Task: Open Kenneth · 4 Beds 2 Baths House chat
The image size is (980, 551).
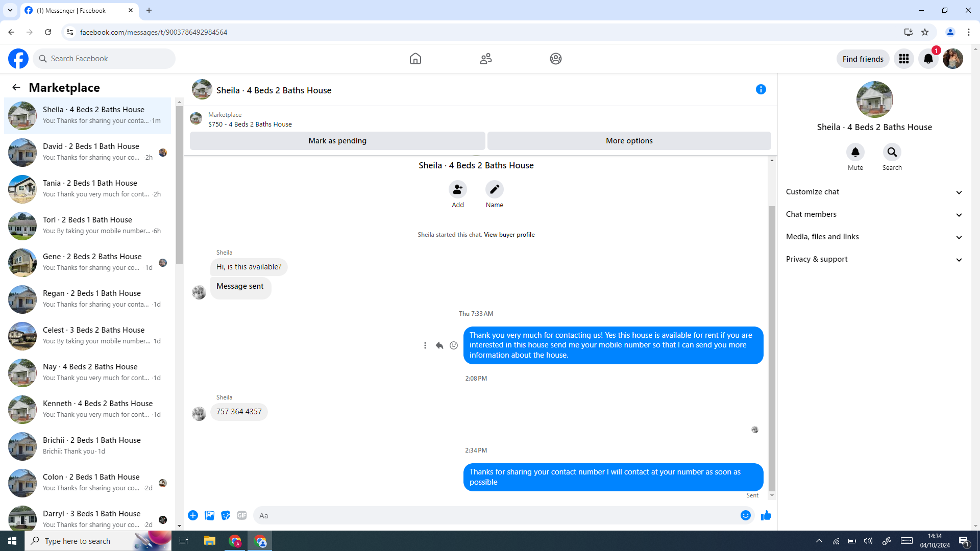Action: (88, 409)
